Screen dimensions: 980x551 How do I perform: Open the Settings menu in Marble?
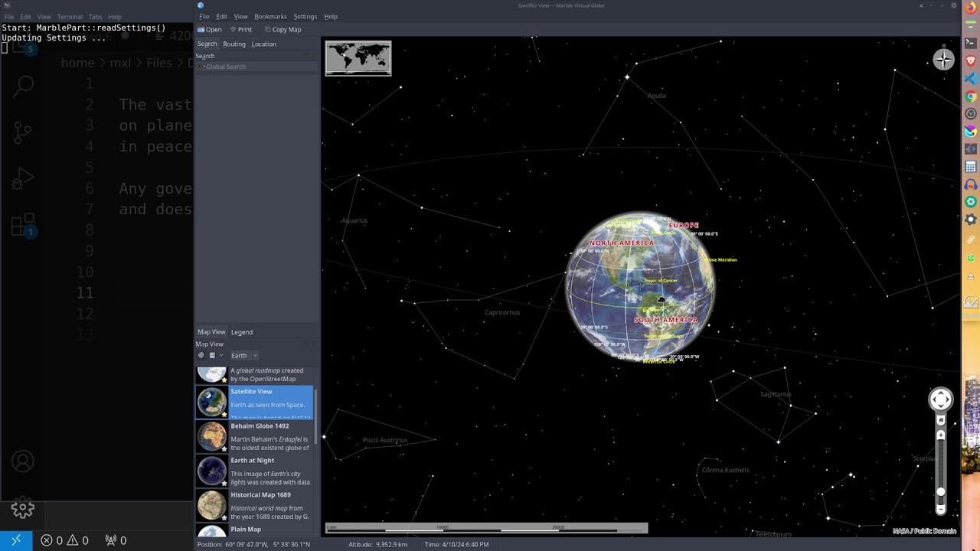(x=305, y=16)
